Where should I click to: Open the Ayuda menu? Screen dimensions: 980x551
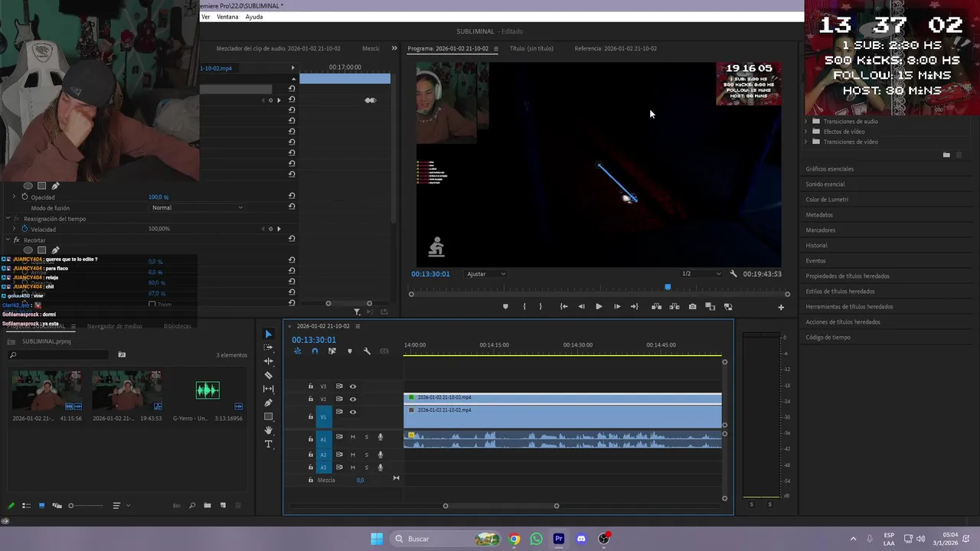254,17
